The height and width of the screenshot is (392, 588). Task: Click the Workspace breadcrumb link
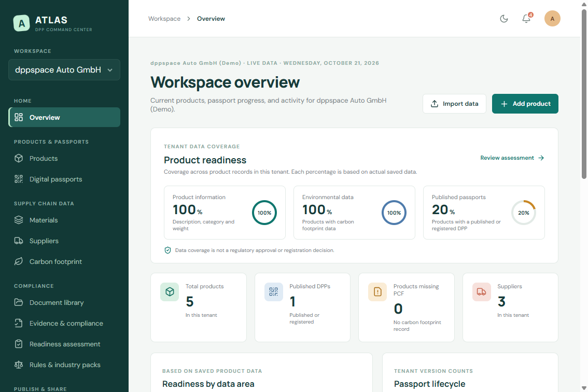pos(164,19)
